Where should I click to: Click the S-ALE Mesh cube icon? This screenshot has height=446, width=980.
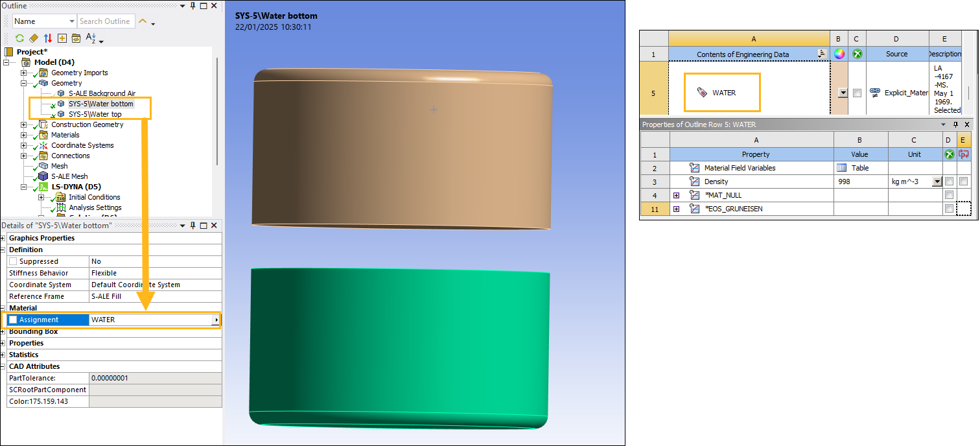[x=43, y=176]
